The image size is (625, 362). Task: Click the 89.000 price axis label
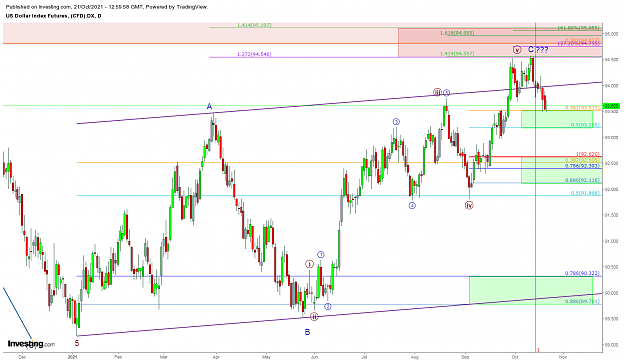[611, 345]
